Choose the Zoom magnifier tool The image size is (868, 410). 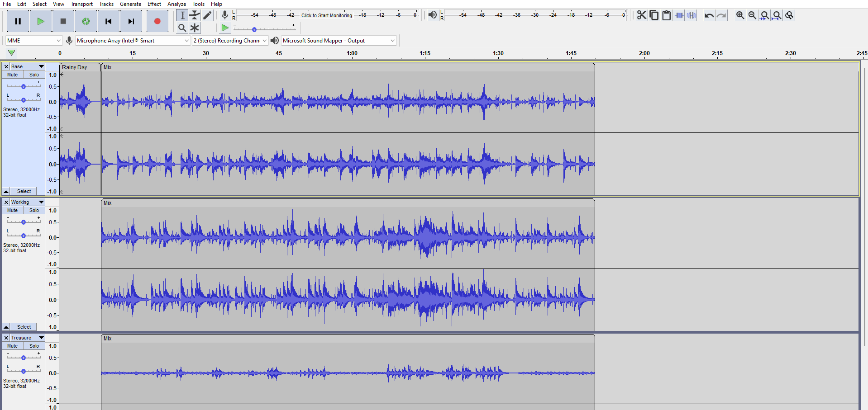coord(182,28)
